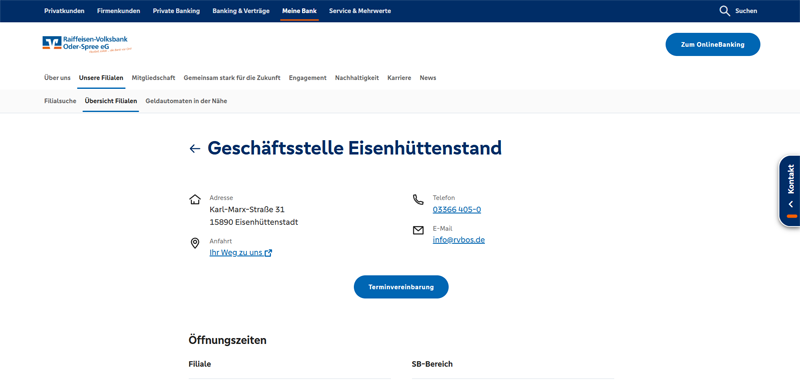Open Gemeinsam stark für die Zukunft
800x381 pixels.
(x=232, y=78)
